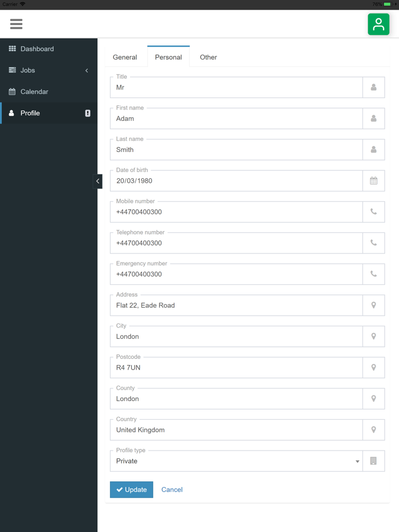Image resolution: width=399 pixels, height=532 pixels.
Task: Click building icon beside Profile type
Action: click(373, 461)
